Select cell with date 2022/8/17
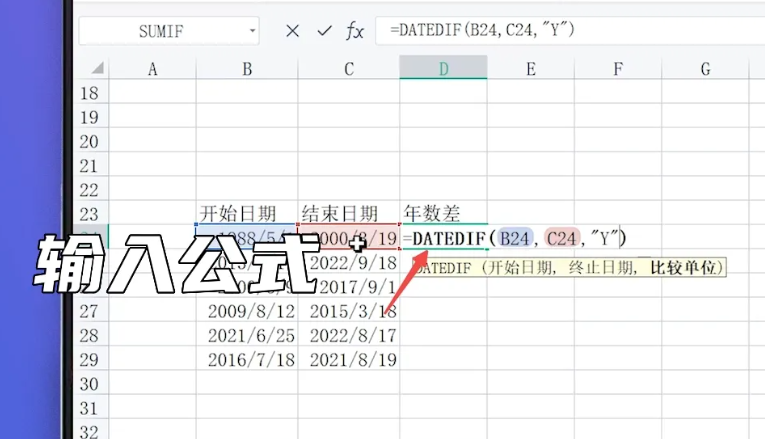This screenshot has width=765, height=439. coord(348,335)
